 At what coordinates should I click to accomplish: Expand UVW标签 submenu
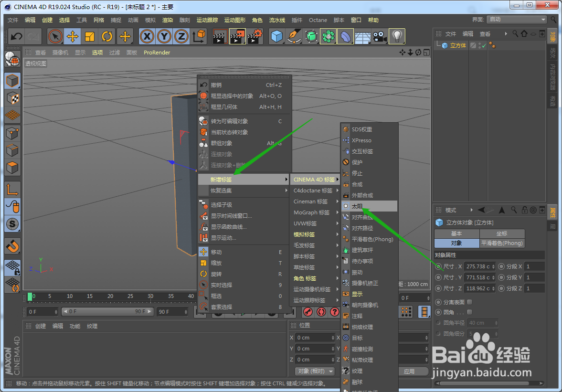click(x=316, y=223)
